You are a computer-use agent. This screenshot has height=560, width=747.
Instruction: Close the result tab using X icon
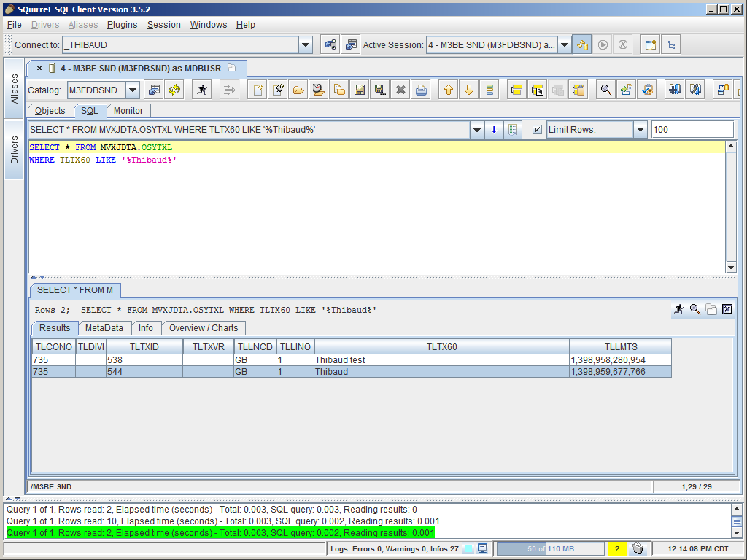tap(727, 309)
